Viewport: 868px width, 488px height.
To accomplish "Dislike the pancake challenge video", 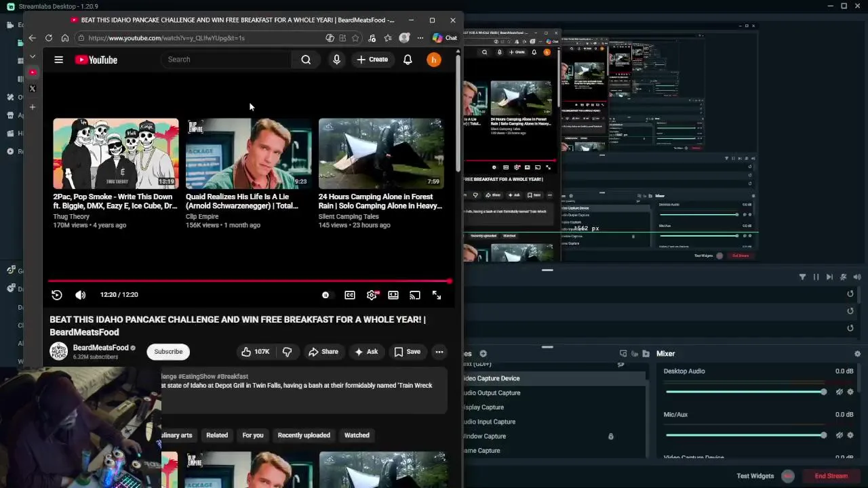I will (x=287, y=352).
